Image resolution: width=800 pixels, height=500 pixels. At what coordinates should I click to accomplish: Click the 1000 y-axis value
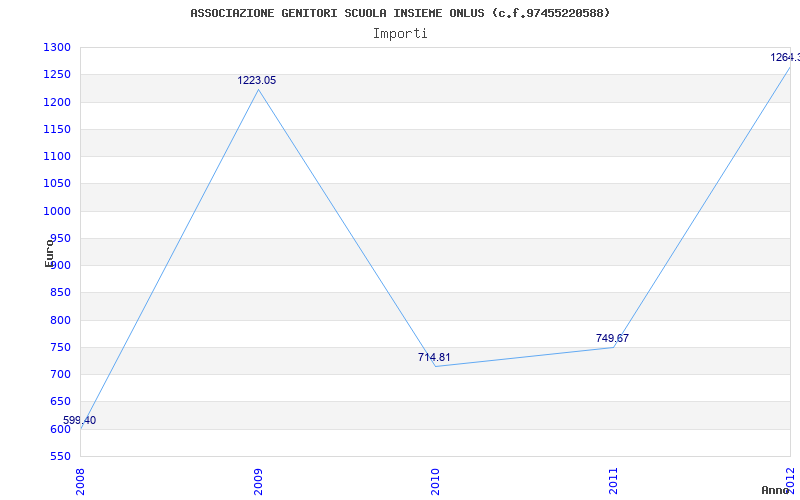tap(56, 211)
